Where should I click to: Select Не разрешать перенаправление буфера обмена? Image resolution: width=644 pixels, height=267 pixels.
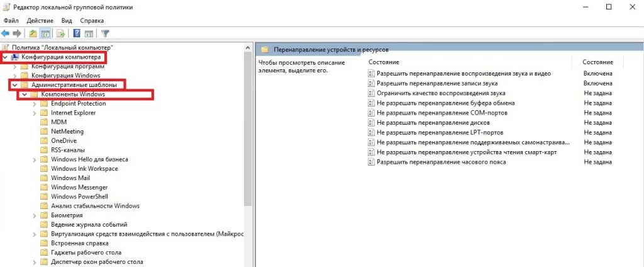[x=446, y=103]
